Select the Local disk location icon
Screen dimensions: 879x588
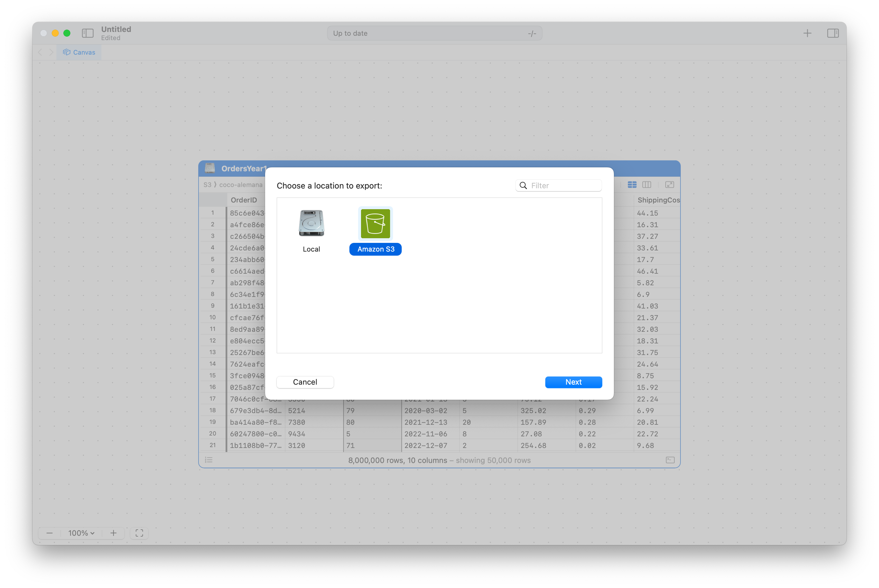[311, 223]
